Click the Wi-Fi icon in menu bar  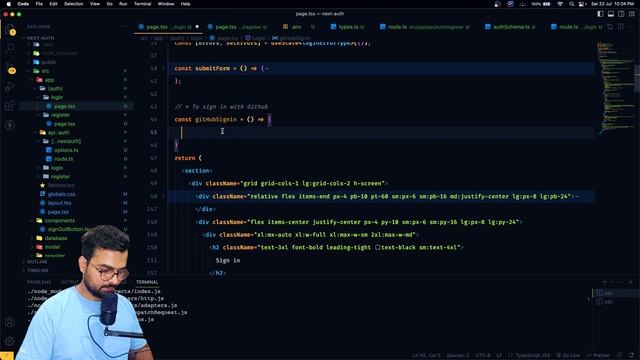coord(560,4)
